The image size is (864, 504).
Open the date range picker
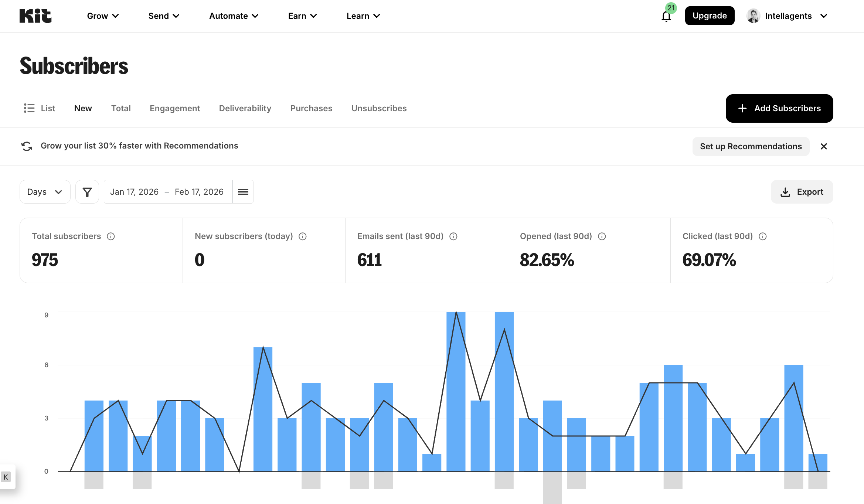click(167, 192)
